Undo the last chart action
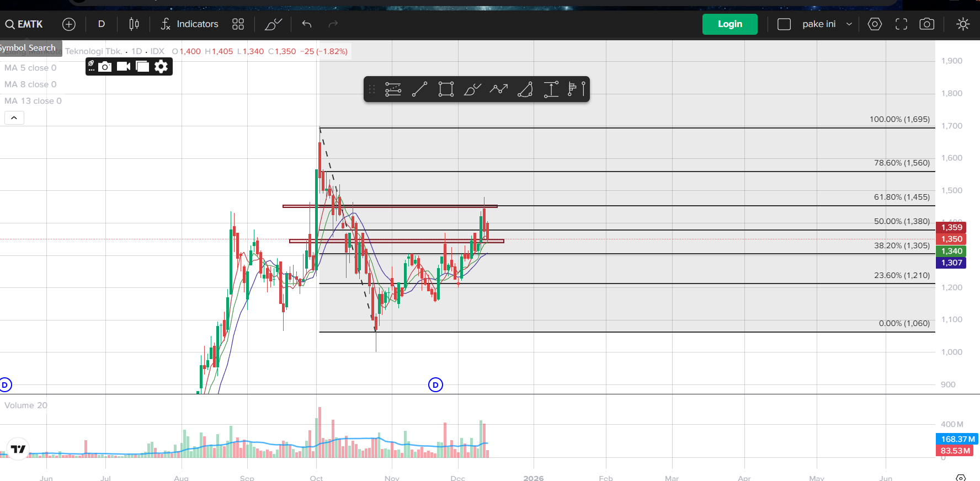This screenshot has height=481, width=980. [x=307, y=24]
